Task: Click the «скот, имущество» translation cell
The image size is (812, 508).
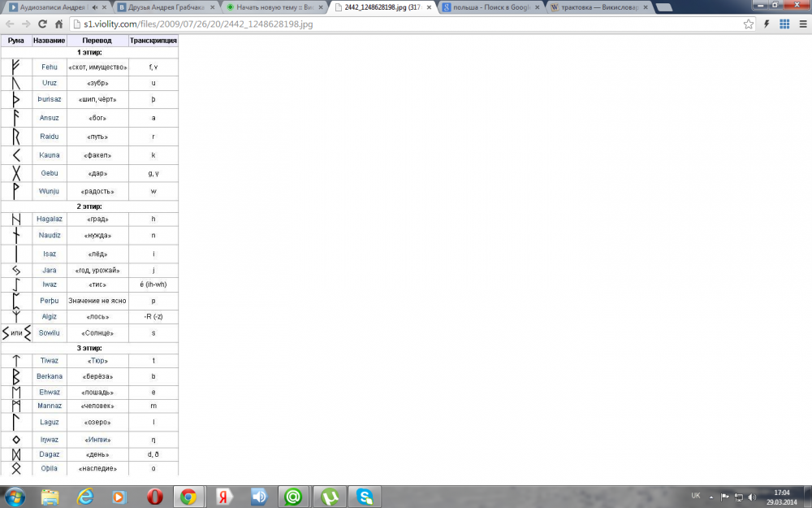Action: click(97, 67)
